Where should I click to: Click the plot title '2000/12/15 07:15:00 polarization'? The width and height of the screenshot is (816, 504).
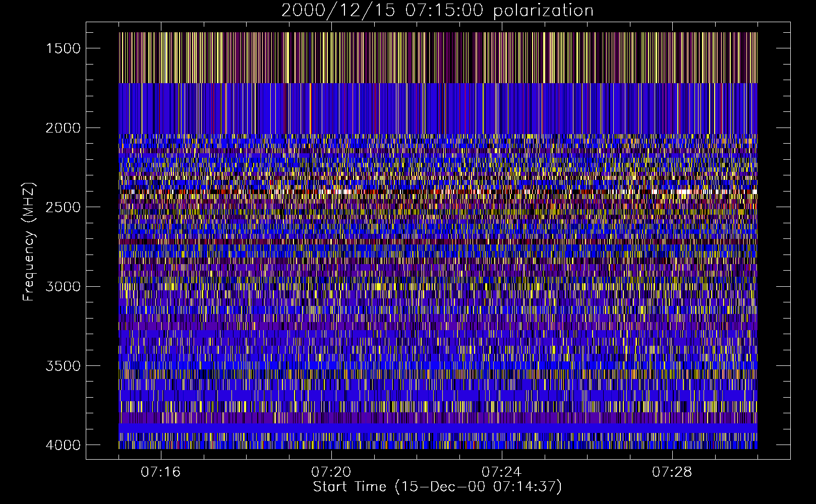(x=437, y=11)
